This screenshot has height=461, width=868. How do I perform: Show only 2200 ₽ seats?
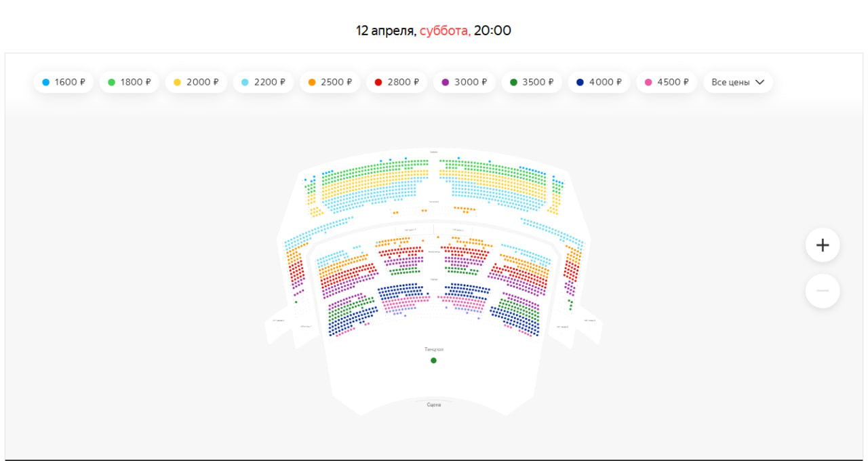(x=263, y=82)
